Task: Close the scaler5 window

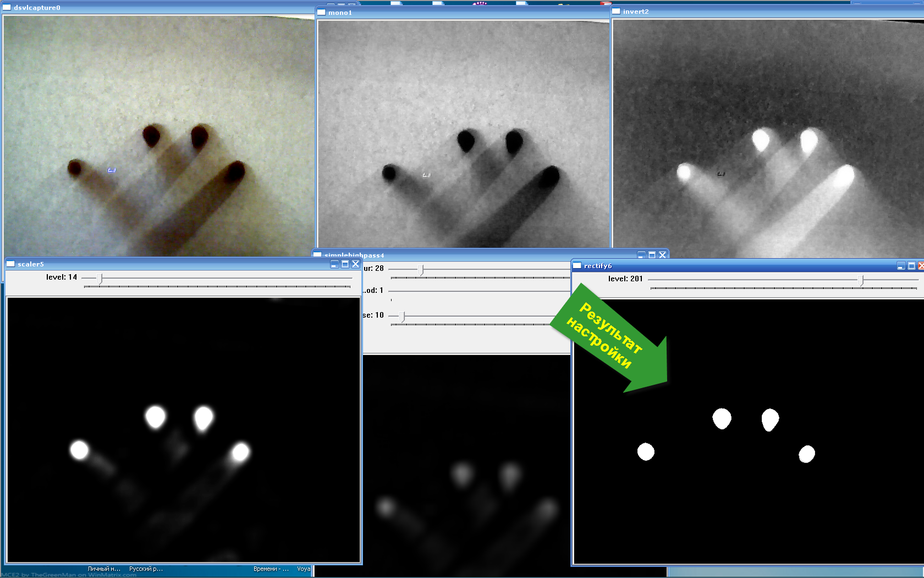Action: pos(355,264)
